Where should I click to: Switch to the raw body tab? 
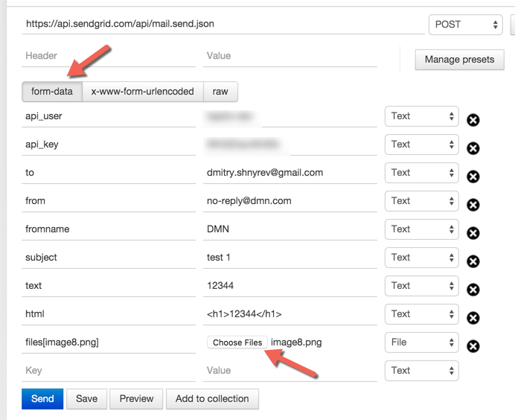click(x=220, y=92)
